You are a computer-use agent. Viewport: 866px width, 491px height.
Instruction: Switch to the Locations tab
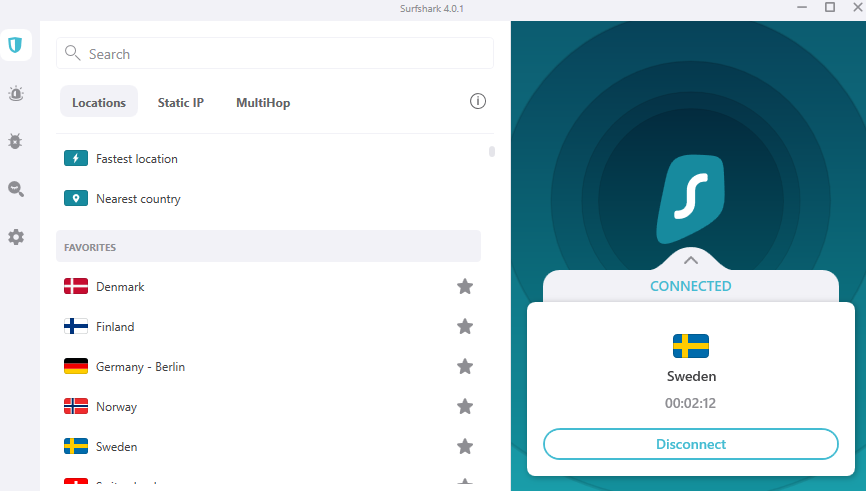click(x=99, y=102)
